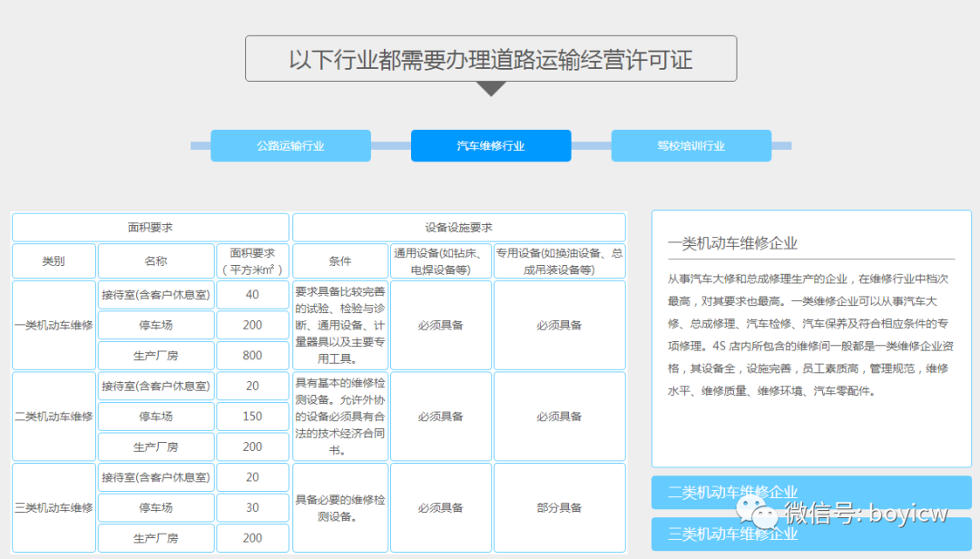
Task: Click the 面积要求 top header cell
Action: 151,228
